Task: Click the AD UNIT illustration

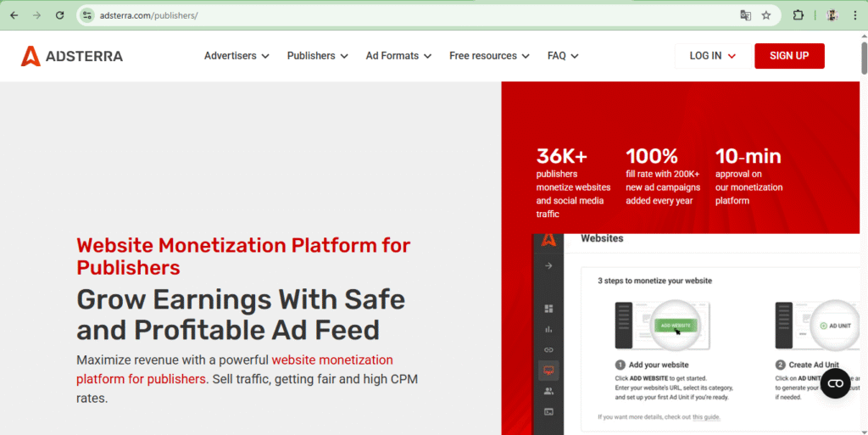Action: (836, 326)
